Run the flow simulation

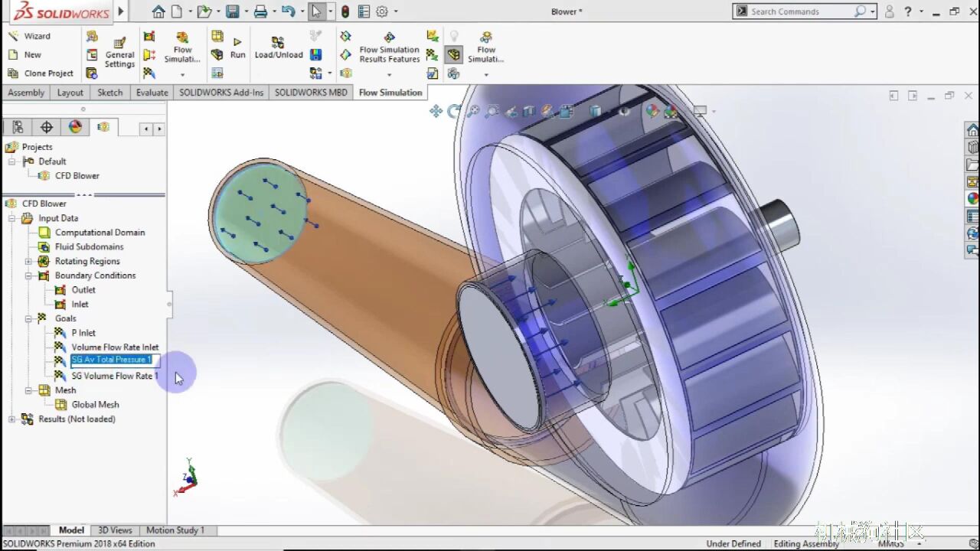click(x=238, y=47)
